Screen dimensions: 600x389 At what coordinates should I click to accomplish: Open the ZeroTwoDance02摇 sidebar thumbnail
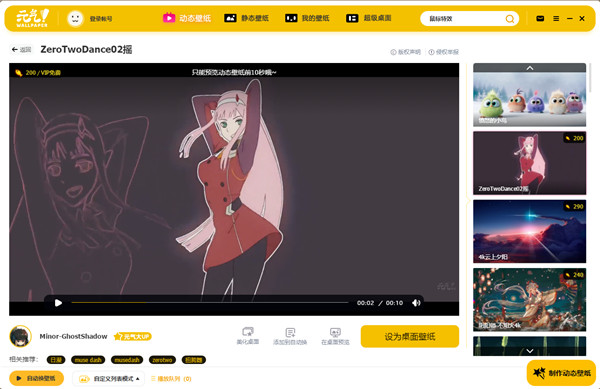(529, 163)
